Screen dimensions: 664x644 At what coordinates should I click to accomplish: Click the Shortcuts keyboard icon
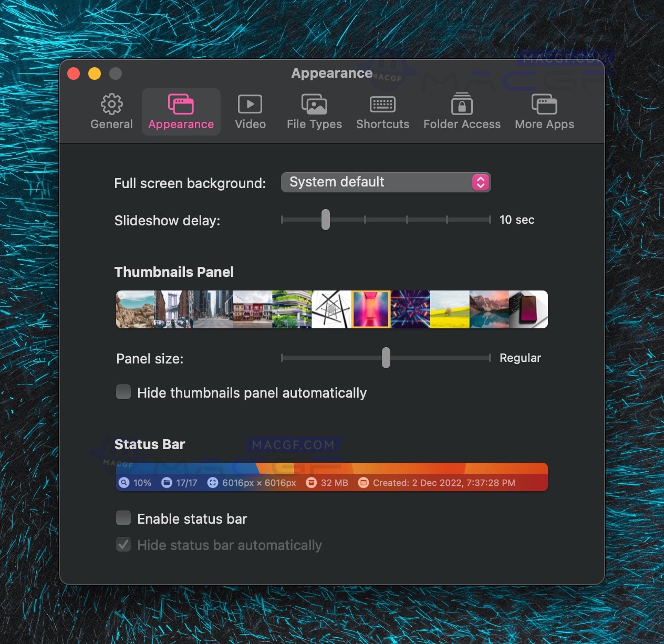tap(382, 104)
